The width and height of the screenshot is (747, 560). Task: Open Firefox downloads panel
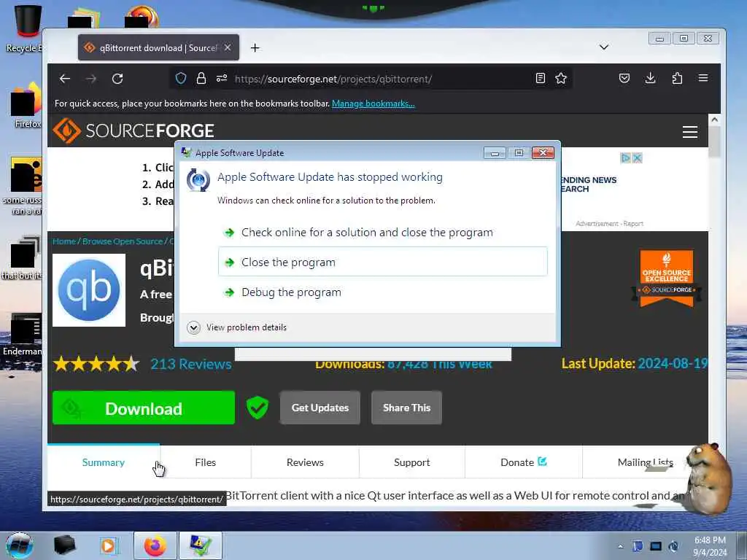[650, 78]
